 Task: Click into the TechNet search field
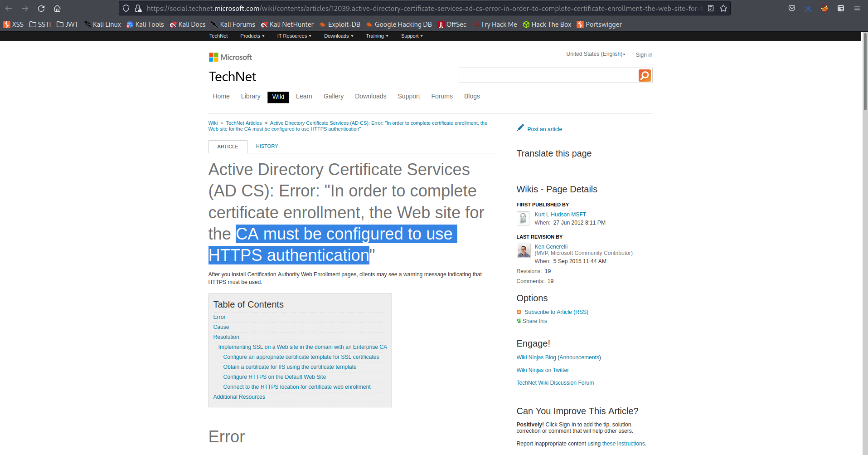(x=548, y=75)
